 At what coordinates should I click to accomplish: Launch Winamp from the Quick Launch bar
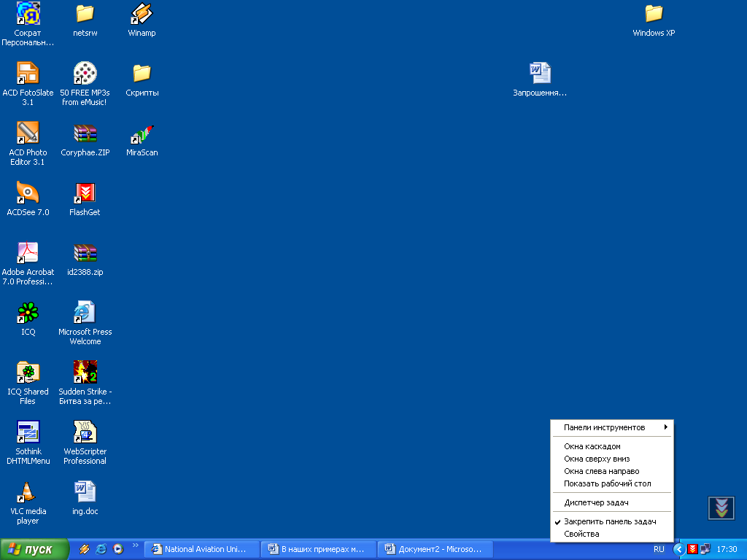click(x=84, y=549)
